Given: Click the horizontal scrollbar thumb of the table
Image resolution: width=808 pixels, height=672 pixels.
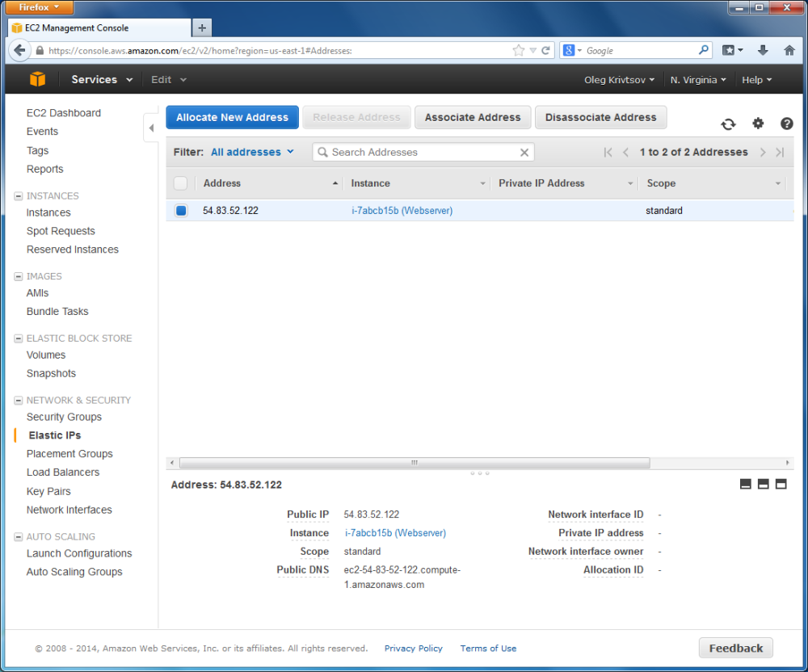Looking at the screenshot, I should (415, 463).
